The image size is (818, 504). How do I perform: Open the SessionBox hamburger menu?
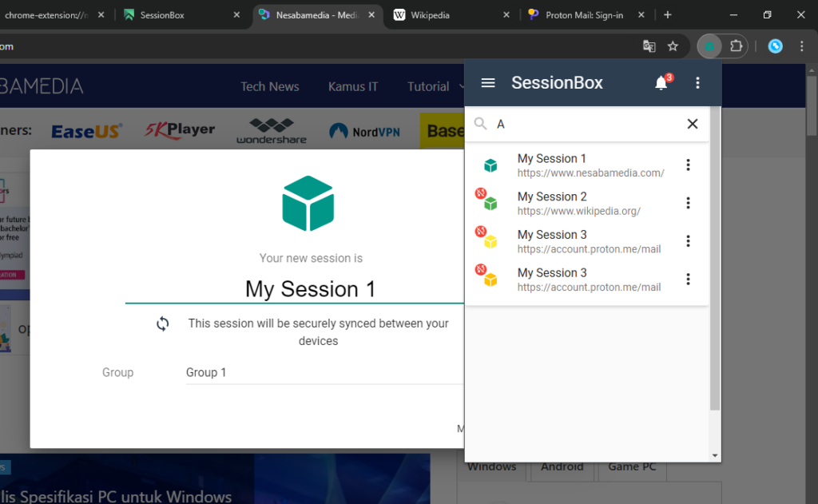click(x=487, y=83)
